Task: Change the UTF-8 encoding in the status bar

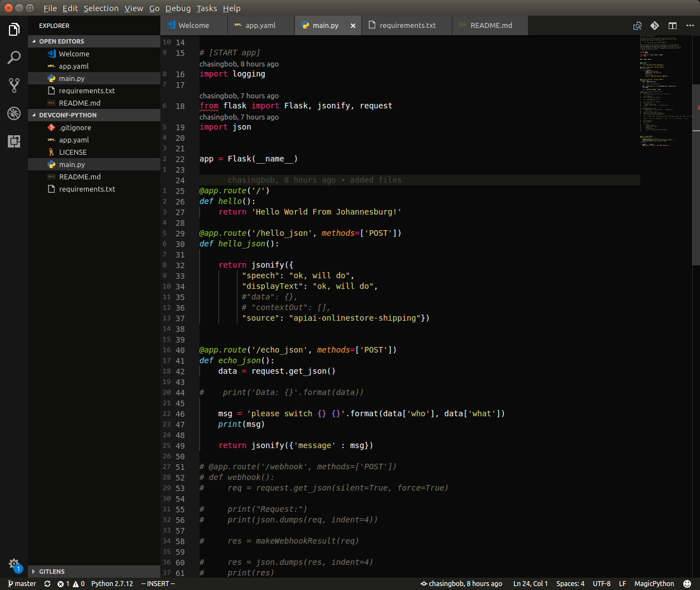Action: point(602,583)
